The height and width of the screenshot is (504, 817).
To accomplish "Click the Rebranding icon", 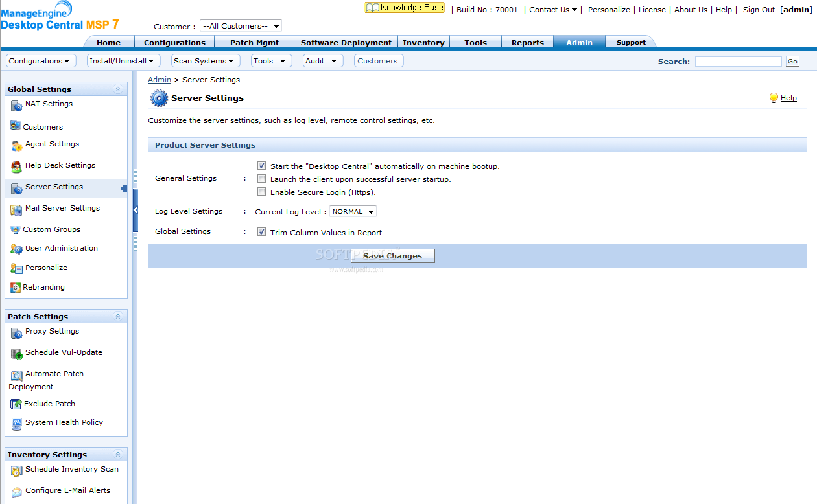I will [x=16, y=288].
